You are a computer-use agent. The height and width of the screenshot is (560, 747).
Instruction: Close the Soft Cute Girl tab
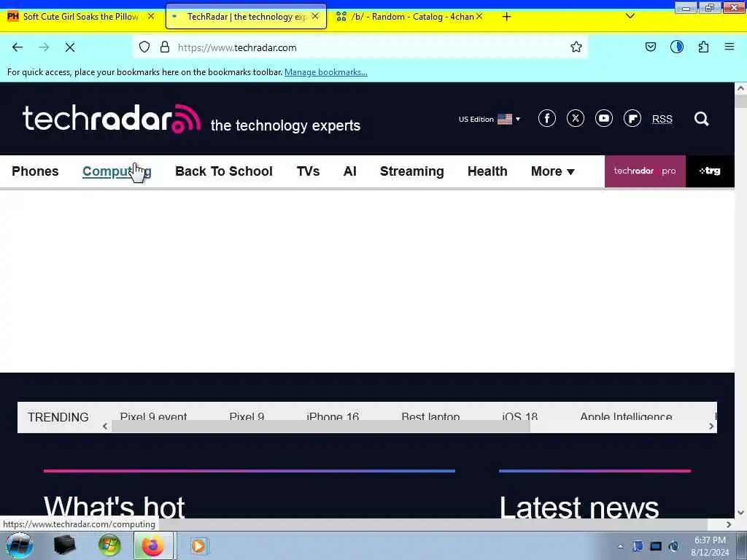pos(151,16)
